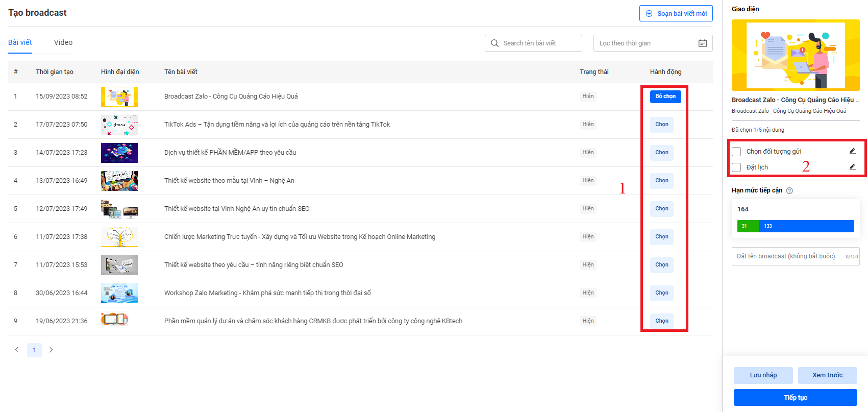Click the magnifier icon in the search box
This screenshot has width=868, height=412.
(x=494, y=43)
